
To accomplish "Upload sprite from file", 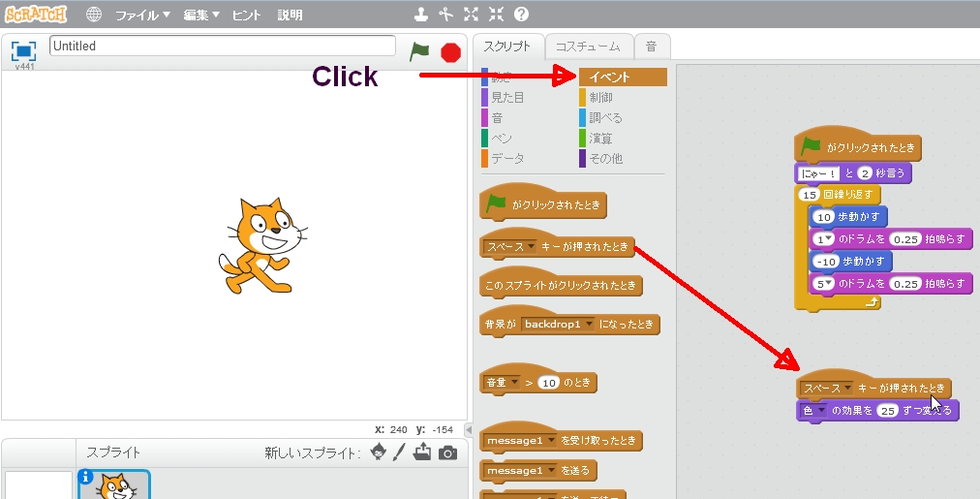I will [x=423, y=452].
